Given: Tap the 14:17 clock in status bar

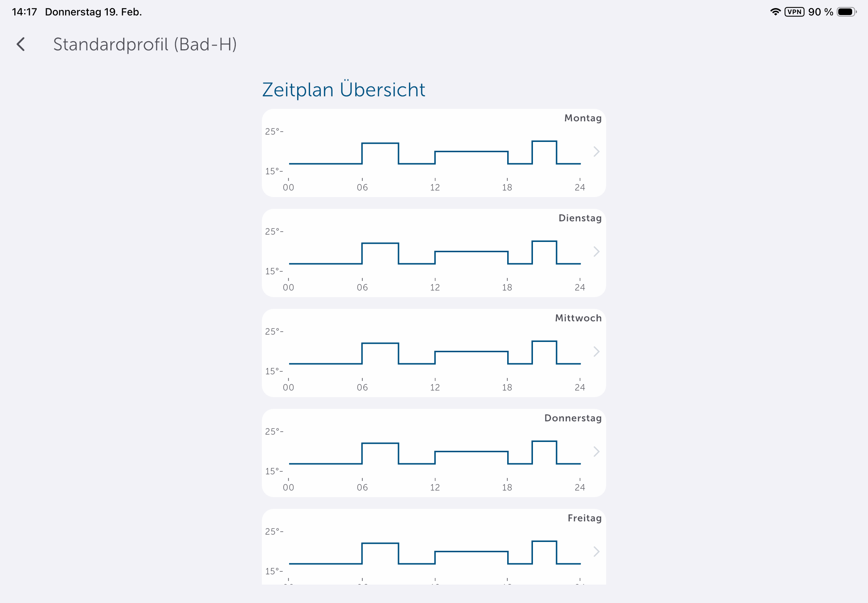Looking at the screenshot, I should click(25, 12).
